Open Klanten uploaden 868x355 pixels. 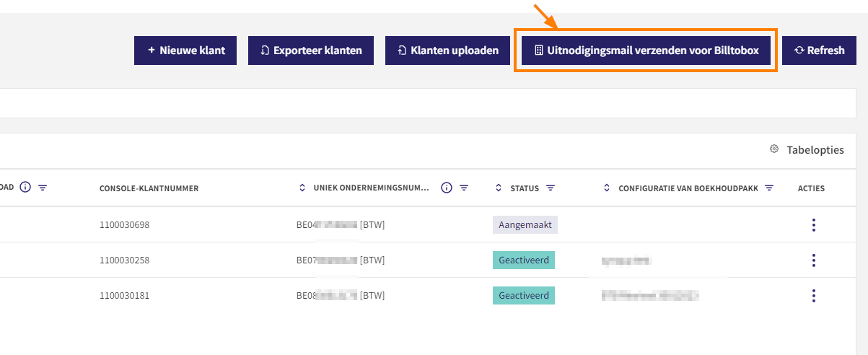tap(448, 51)
